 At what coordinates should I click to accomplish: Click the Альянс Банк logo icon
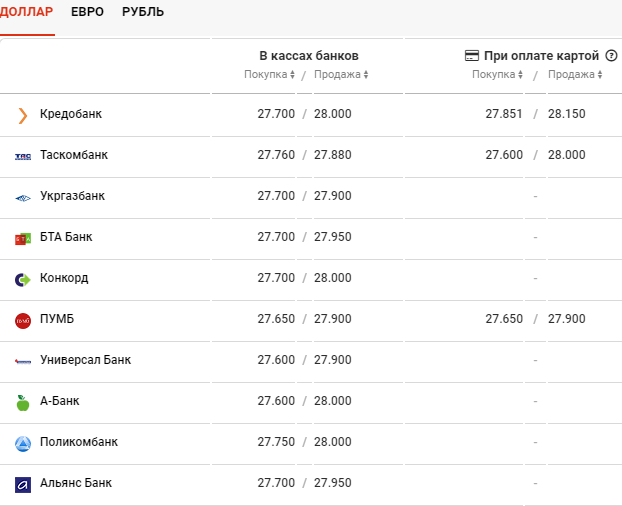(23, 484)
